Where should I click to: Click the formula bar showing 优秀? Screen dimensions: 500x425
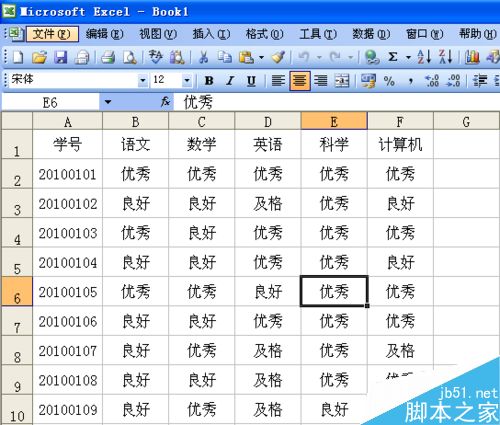336,102
